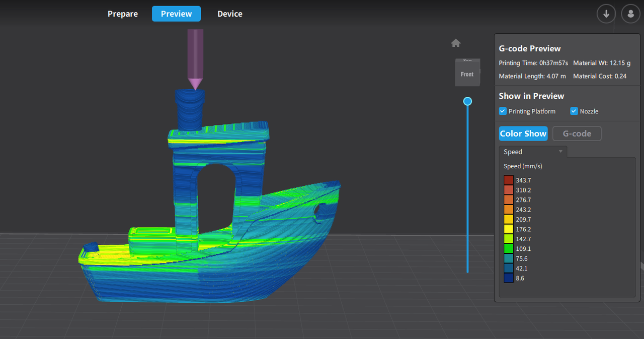
Task: Click the 142.7 speed color swatch
Action: pyautogui.click(x=509, y=239)
